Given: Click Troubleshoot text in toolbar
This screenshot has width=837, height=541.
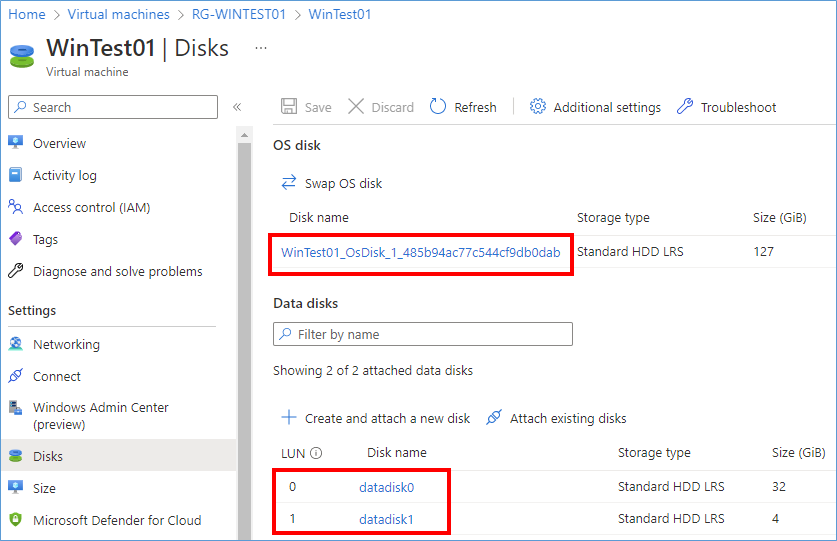Looking at the screenshot, I should (738, 108).
